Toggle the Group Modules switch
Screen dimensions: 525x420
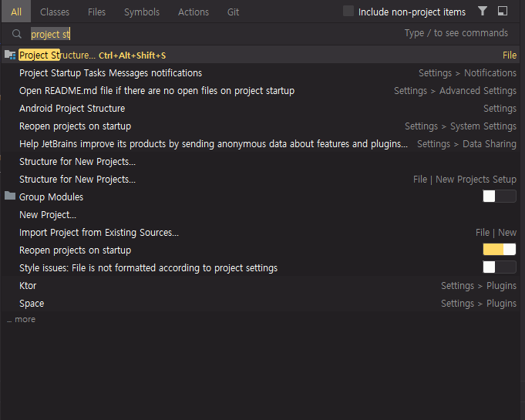pos(500,197)
